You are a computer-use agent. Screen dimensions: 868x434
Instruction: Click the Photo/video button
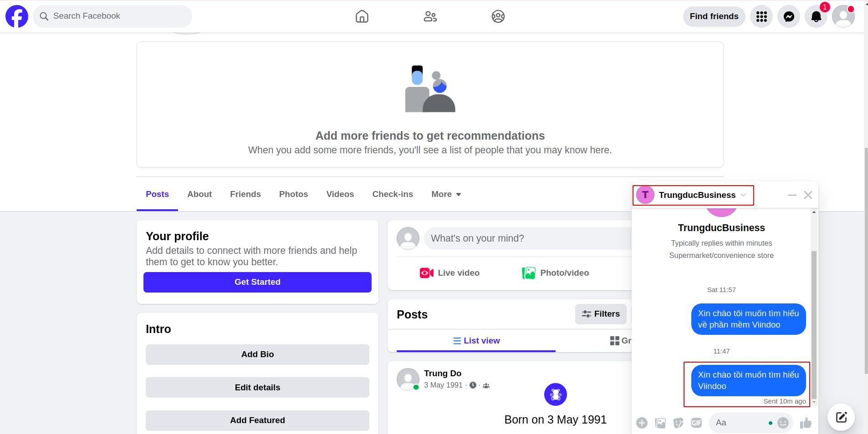click(x=556, y=273)
